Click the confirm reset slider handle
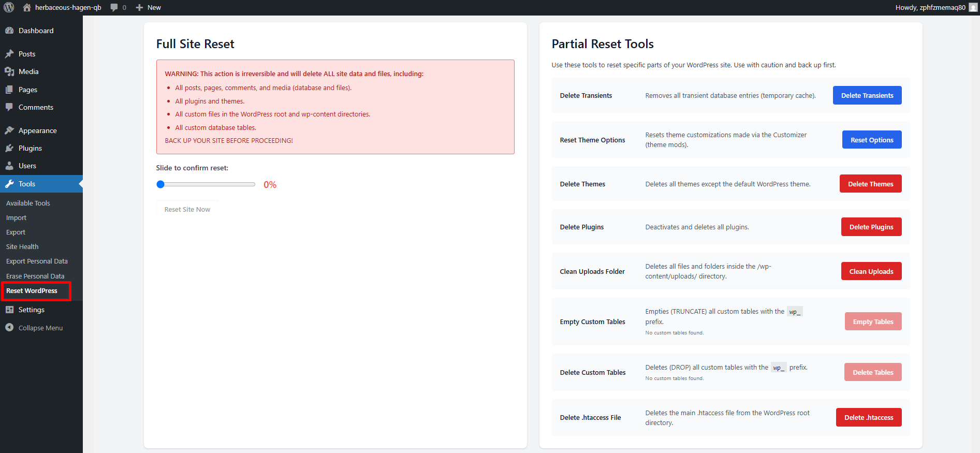This screenshot has height=453, width=980. point(160,184)
